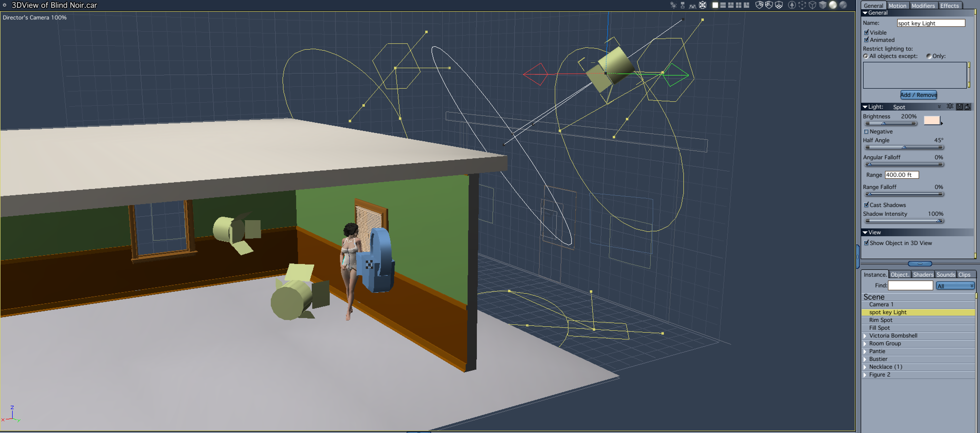980x433 pixels.
Task: Switch to the Motion tab
Action: (897, 6)
